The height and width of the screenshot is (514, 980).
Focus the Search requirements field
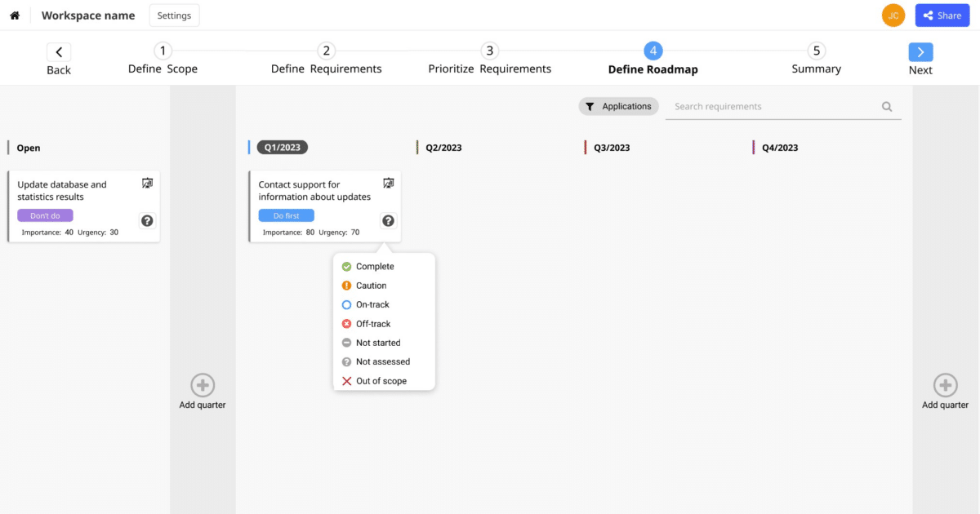pos(772,107)
